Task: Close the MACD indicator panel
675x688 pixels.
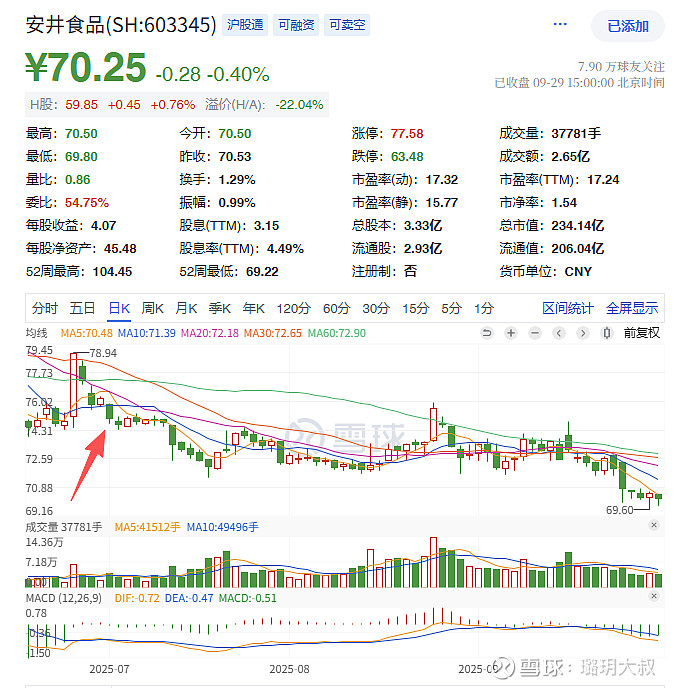Action: coord(654,596)
